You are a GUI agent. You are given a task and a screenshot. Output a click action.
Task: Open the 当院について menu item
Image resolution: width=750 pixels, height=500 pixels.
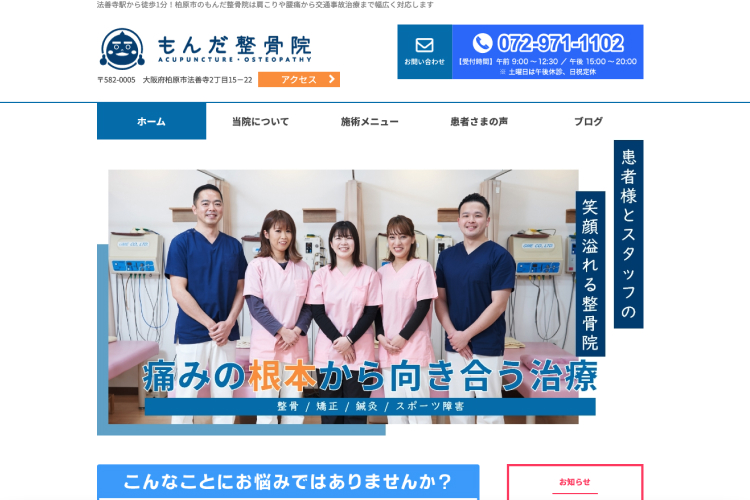[260, 121]
